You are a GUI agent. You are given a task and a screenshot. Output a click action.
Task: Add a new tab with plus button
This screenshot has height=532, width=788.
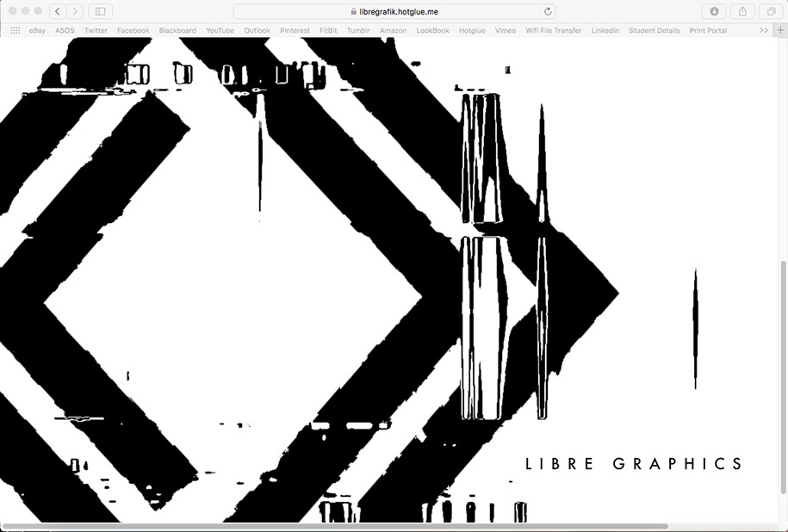[779, 30]
